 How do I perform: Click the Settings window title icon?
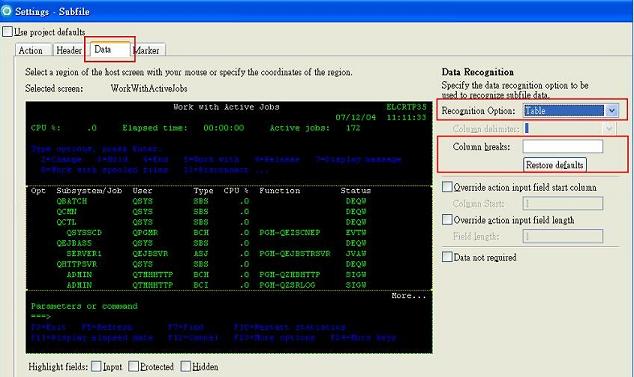pos(6,11)
